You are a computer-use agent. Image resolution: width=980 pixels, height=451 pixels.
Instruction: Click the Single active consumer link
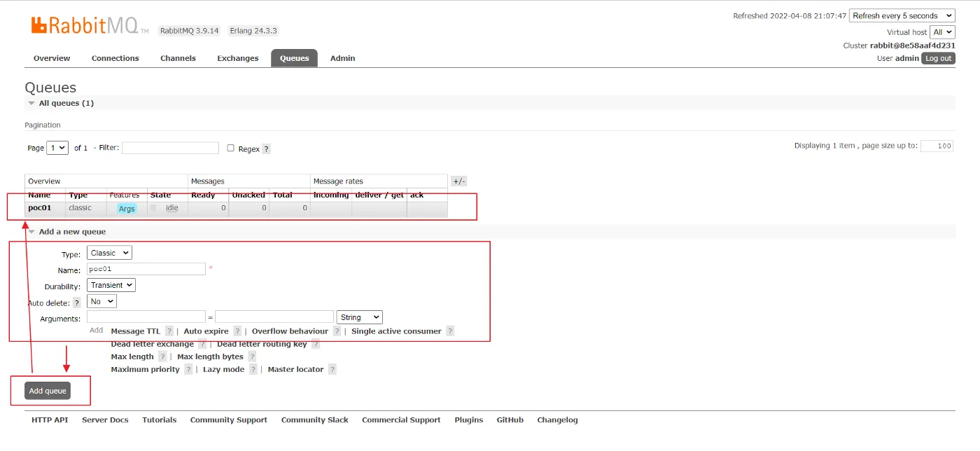tap(396, 331)
